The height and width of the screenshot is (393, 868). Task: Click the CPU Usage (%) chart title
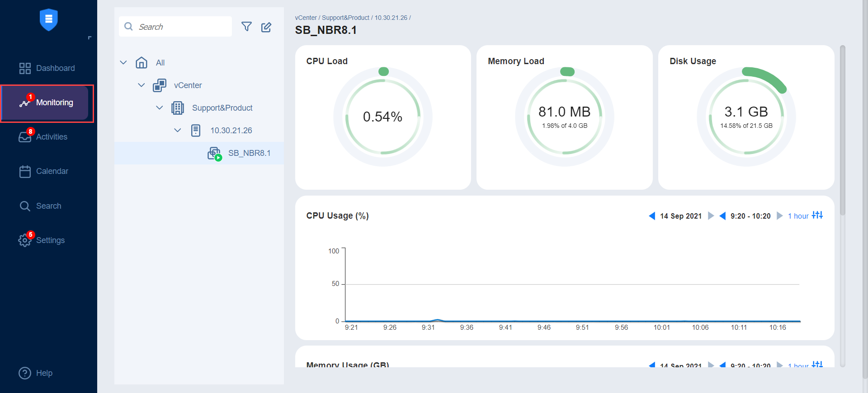[337, 216]
